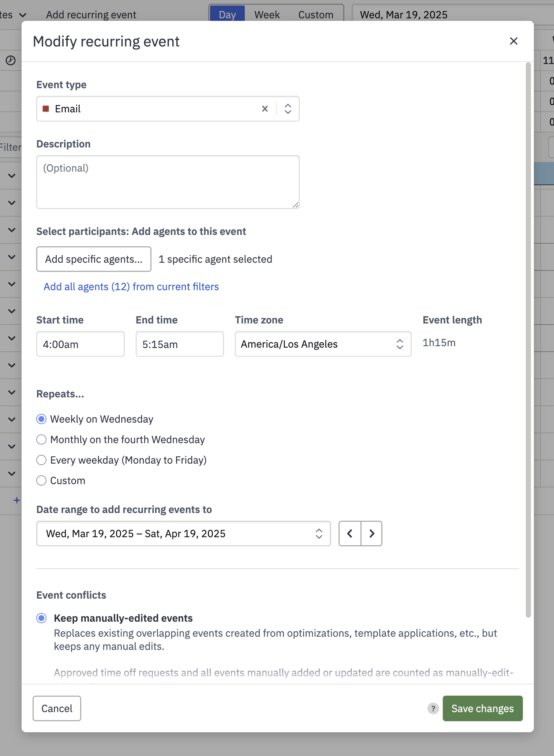554x756 pixels.
Task: Click '1 specific agent selected' text
Action: (216, 259)
